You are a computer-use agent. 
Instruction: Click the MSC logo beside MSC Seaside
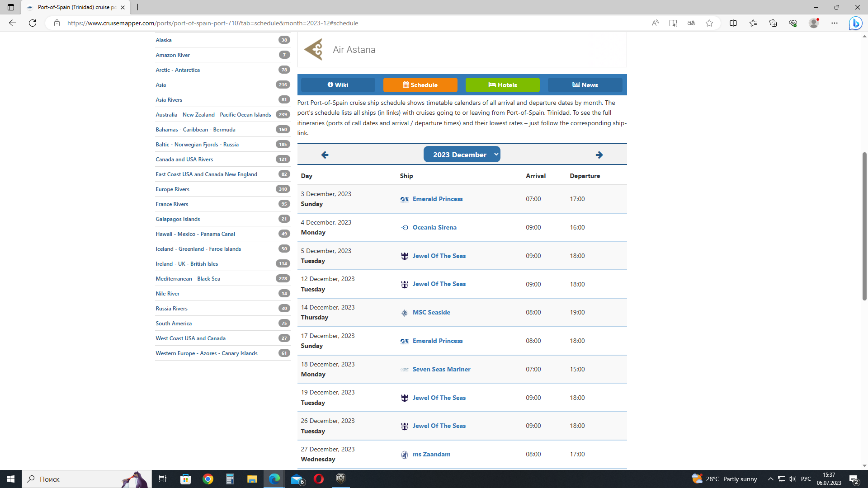click(404, 313)
